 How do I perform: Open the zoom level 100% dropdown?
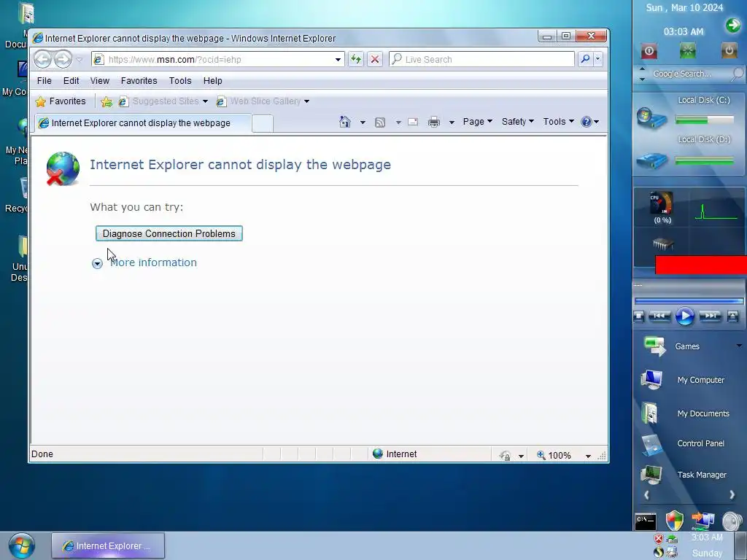click(588, 456)
